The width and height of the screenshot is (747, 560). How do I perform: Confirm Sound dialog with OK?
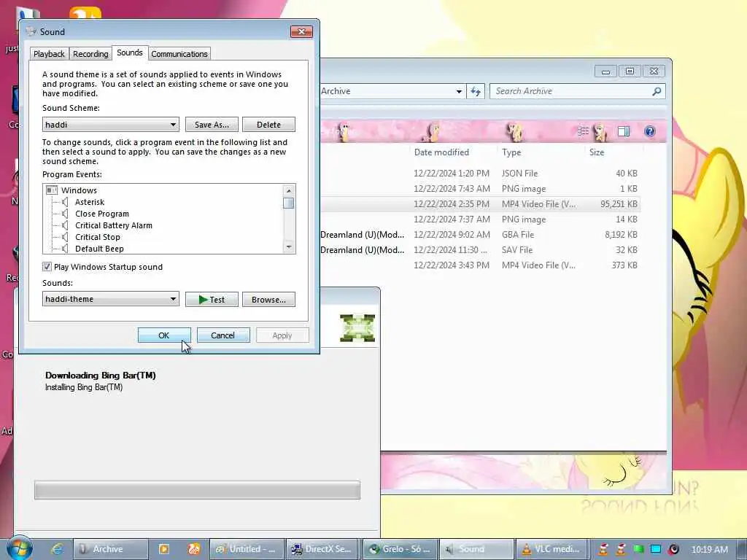164,335
